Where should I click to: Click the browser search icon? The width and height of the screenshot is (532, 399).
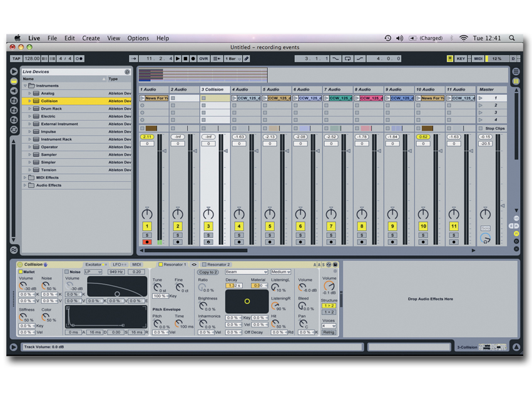point(127,72)
